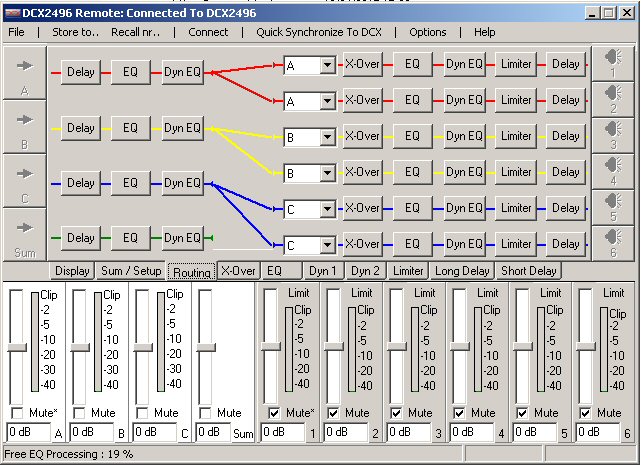Image resolution: width=641 pixels, height=465 pixels.
Task: Switch to the Sum / Setup tab
Action: (x=131, y=271)
